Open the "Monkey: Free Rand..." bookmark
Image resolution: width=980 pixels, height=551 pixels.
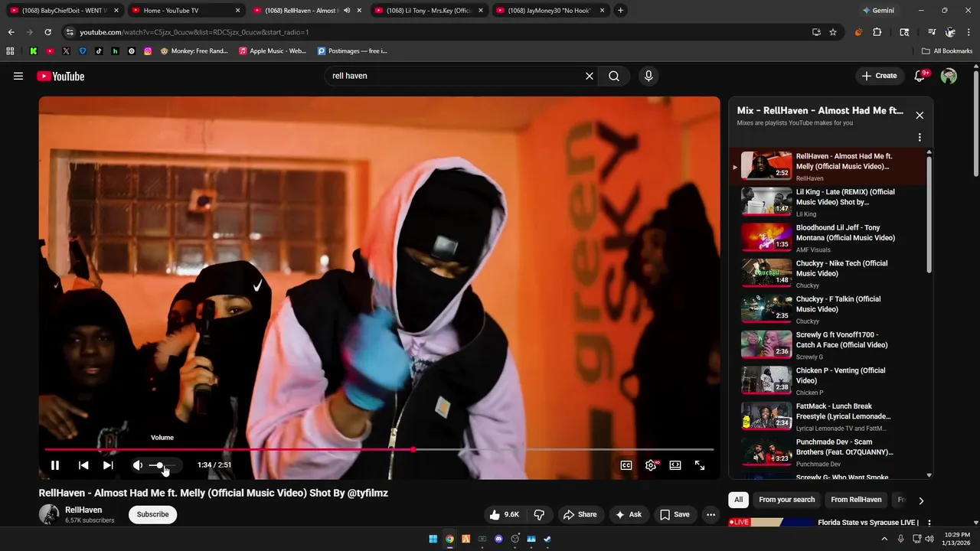pyautogui.click(x=194, y=51)
